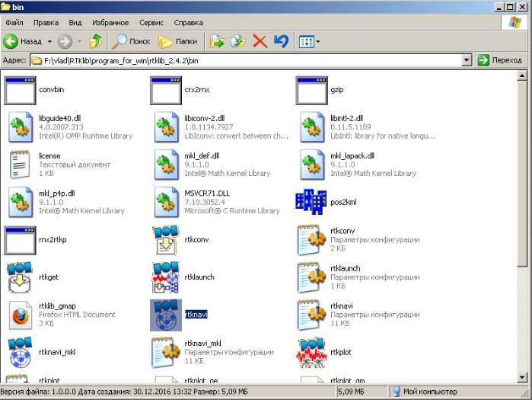Click the blue Undo arrow in toolbar
This screenshot has height=400, width=532.
click(x=281, y=41)
